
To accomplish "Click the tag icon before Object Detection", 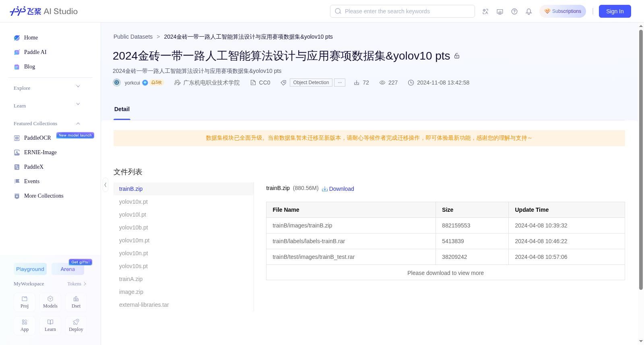I will click(283, 83).
